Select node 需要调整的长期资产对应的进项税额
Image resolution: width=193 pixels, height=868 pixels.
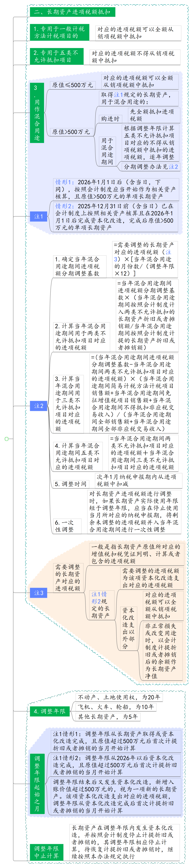tap(68, 578)
